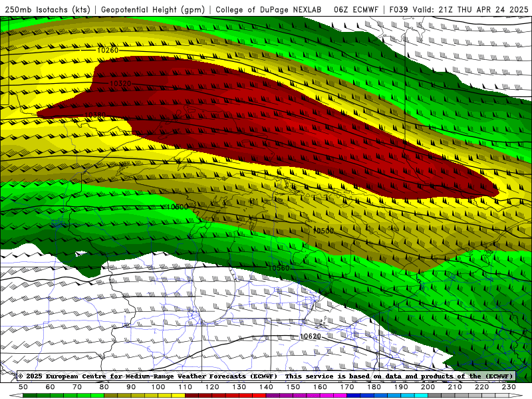The height and width of the screenshot is (399, 532).
Task: Pick the darkest green swatch at 50 knots
Action: click(30, 396)
